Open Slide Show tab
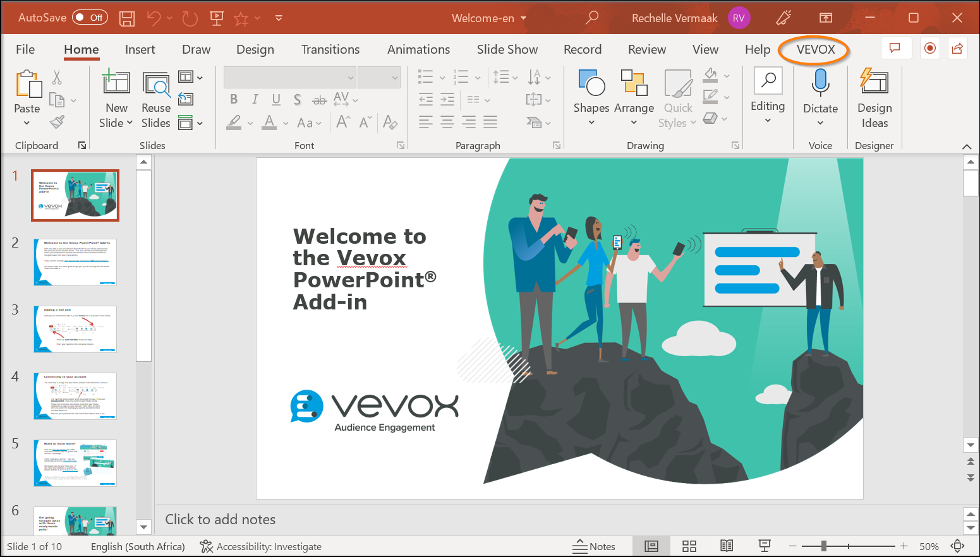Screen dimensions: 980x557 [507, 49]
